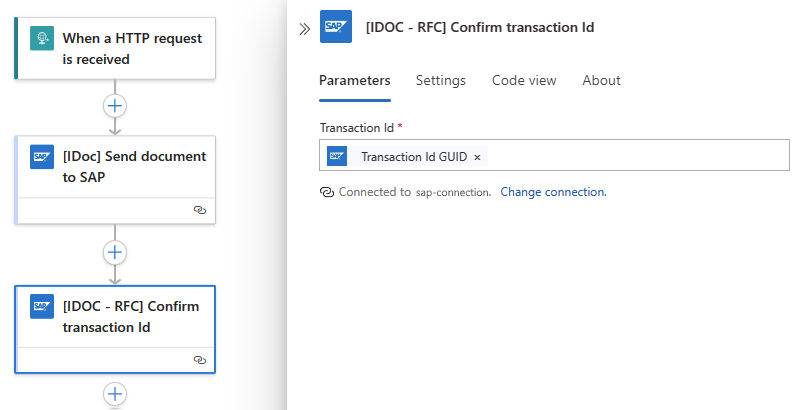Switch to Code view tab
This screenshot has width=800, height=410.
[524, 80]
